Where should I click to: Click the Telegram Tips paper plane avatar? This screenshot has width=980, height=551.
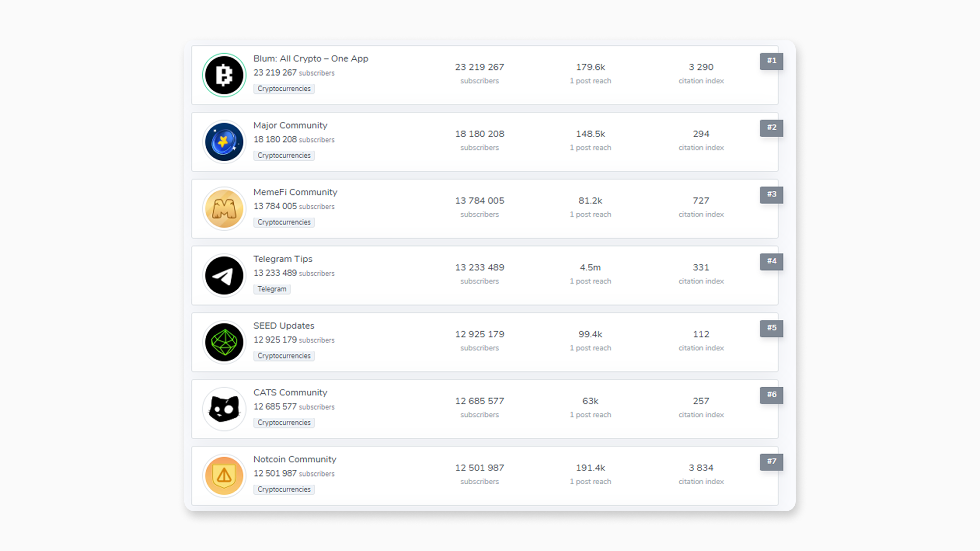[x=224, y=275]
